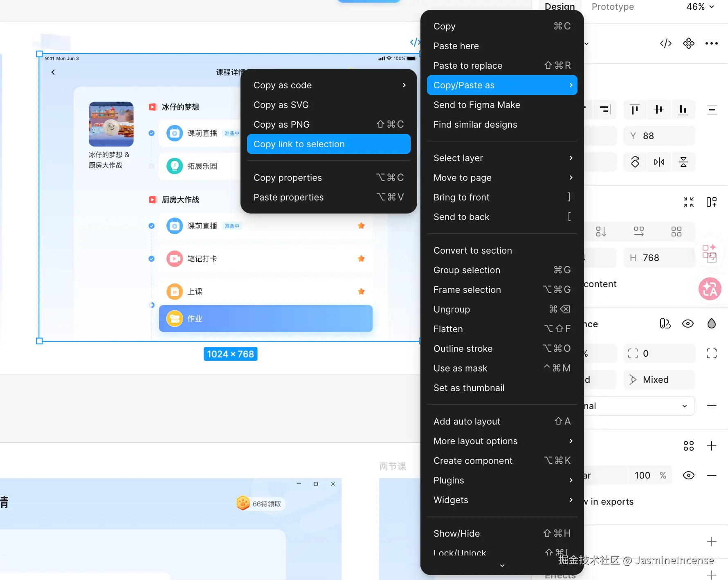Click the variable modes icon in Appearance
This screenshot has width=728, height=580.
[665, 324]
